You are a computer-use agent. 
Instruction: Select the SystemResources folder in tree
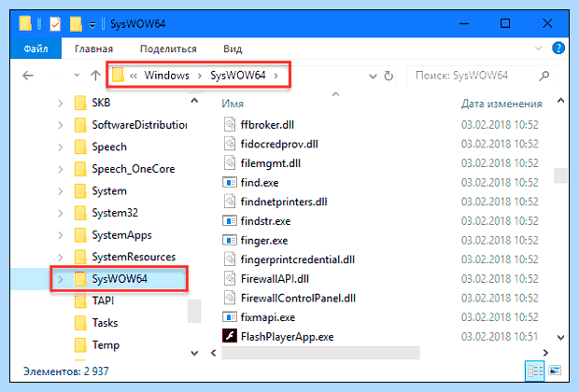[x=134, y=257]
